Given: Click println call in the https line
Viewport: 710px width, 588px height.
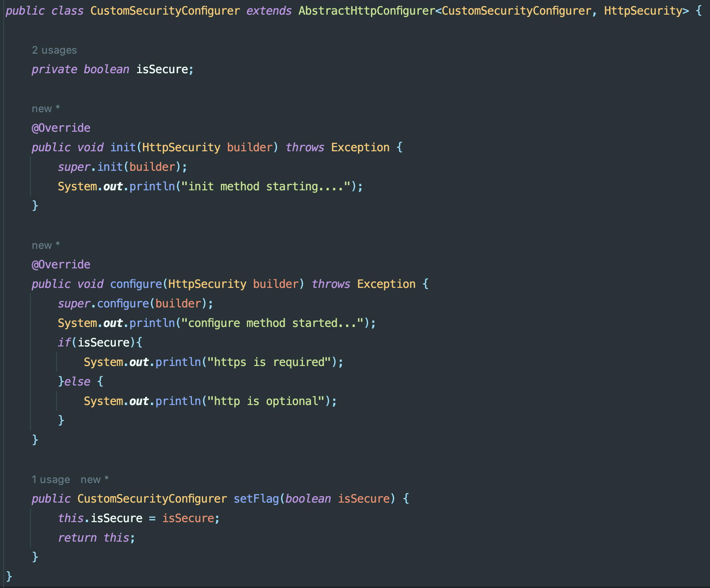Looking at the screenshot, I should pos(178,362).
